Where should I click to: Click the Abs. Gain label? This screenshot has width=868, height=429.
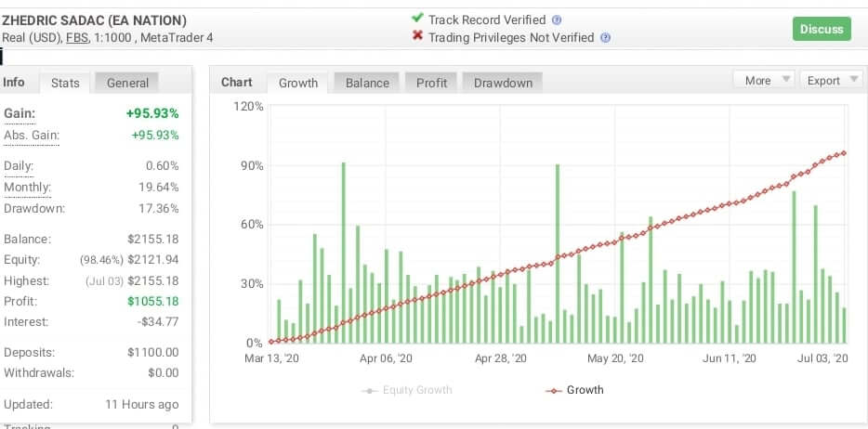[32, 136]
